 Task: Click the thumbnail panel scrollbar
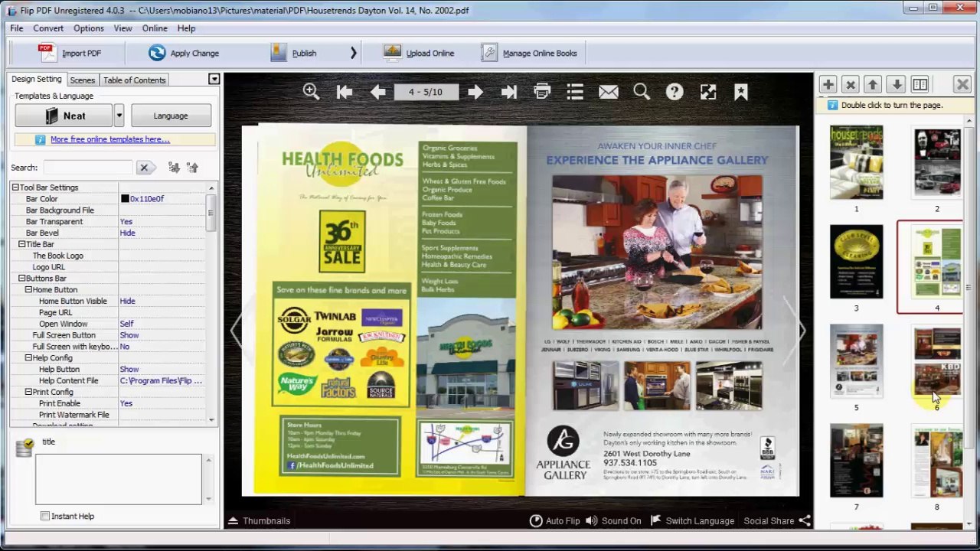(x=969, y=321)
